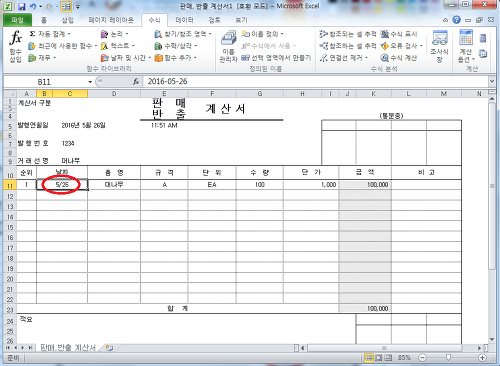
Task: Click formula bar showing 2016-05-26
Action: click(315, 81)
